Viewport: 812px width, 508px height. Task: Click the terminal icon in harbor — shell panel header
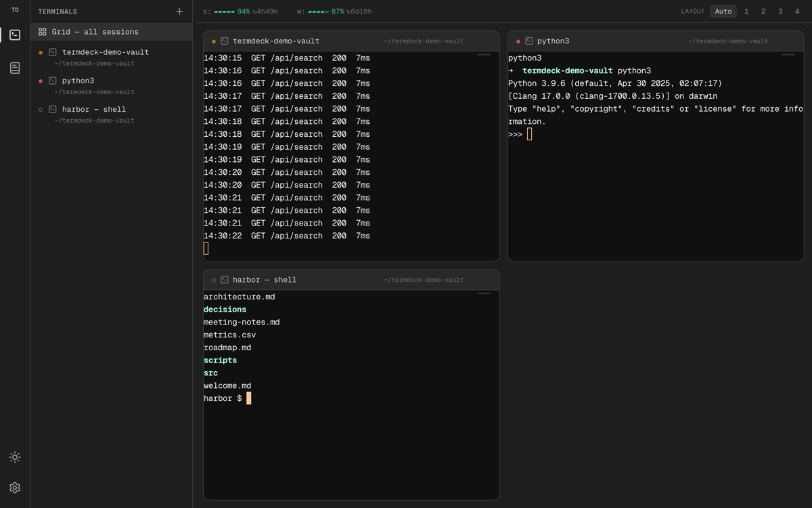(x=225, y=280)
